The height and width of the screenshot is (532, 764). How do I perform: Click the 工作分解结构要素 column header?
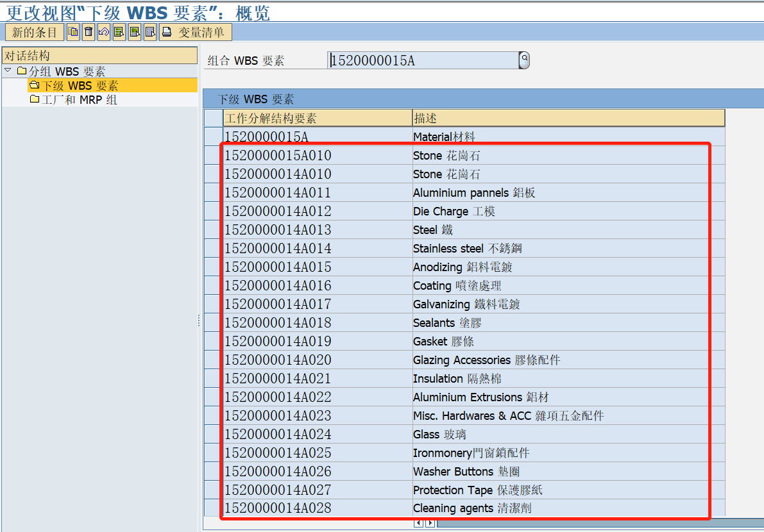(318, 119)
